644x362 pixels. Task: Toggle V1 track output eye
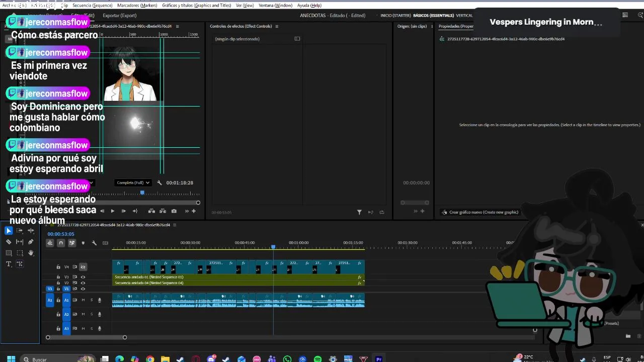point(83,289)
